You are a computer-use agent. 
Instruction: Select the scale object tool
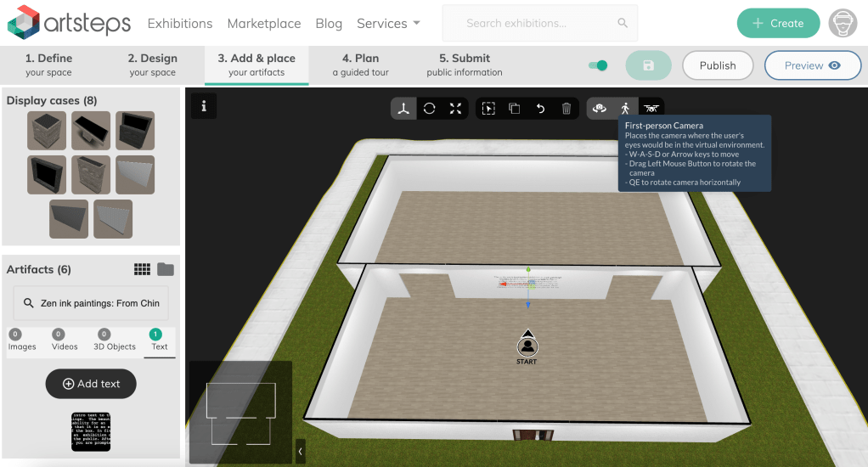[455, 109]
